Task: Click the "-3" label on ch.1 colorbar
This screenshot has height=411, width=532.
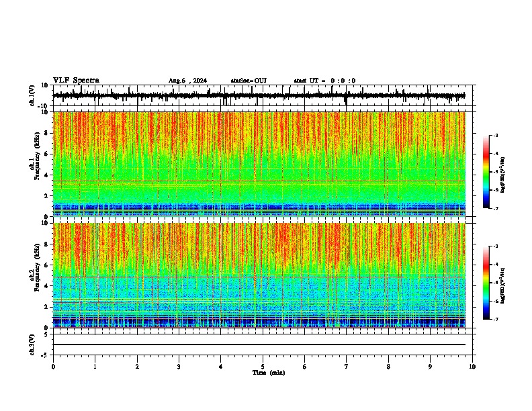Action: 495,136
